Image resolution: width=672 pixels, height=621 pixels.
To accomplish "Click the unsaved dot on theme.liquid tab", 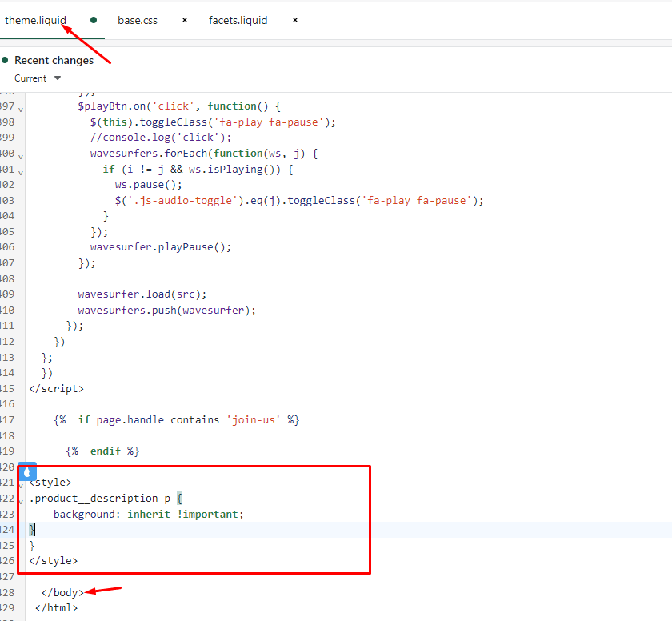I will click(94, 20).
